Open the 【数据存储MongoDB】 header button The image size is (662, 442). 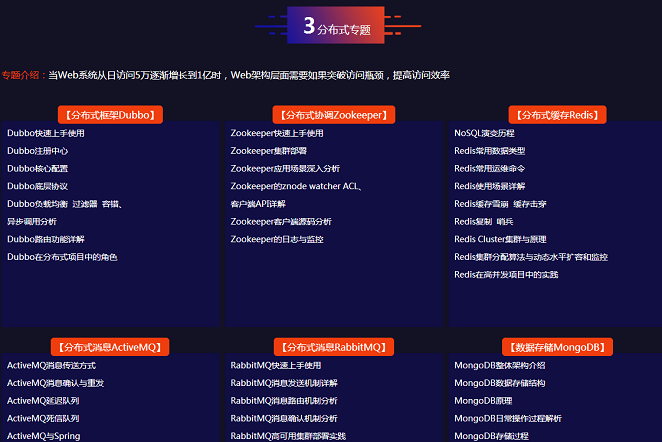(x=557, y=347)
